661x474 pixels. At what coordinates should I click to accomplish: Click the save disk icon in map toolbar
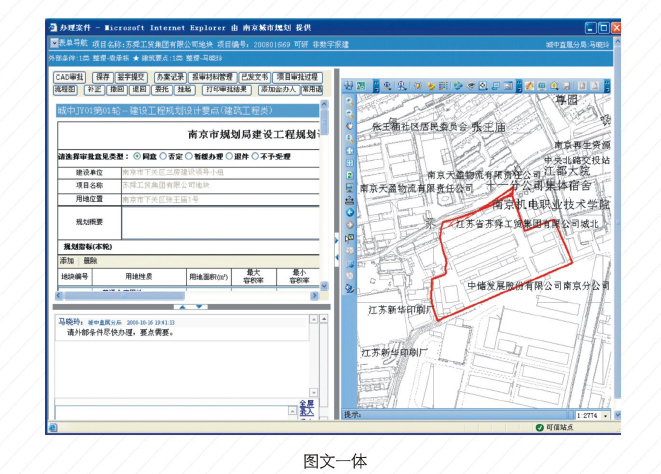tap(567, 86)
